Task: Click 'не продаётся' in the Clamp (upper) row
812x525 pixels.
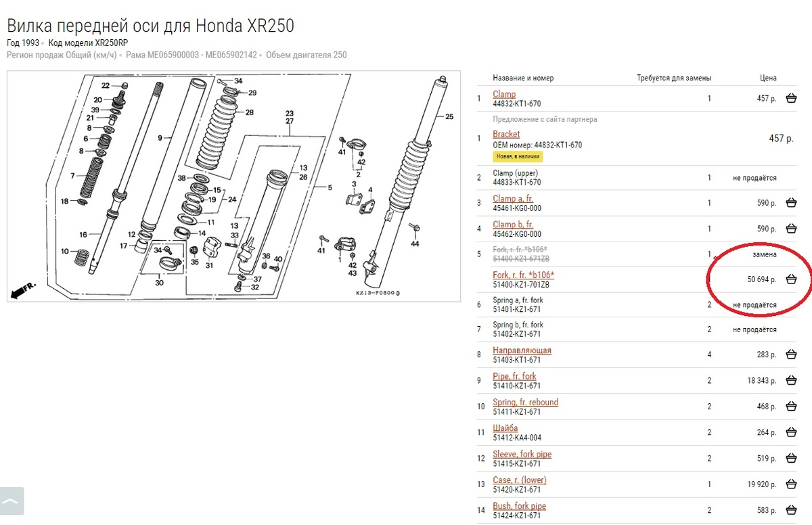Action: coord(754,178)
